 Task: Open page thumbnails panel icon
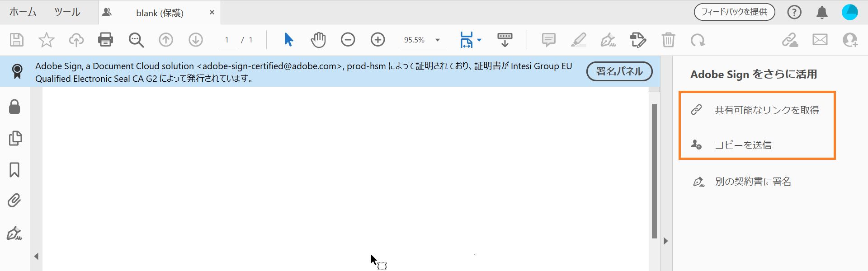click(15, 138)
